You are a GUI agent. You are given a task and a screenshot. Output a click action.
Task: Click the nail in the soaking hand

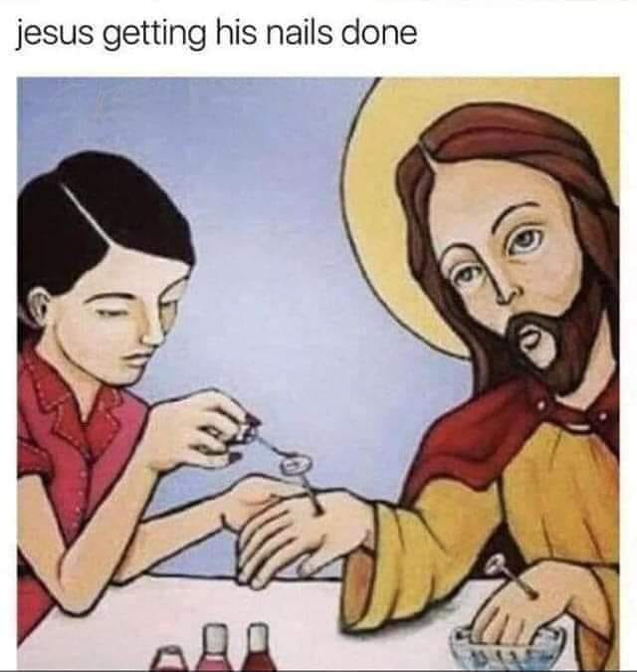(512, 574)
